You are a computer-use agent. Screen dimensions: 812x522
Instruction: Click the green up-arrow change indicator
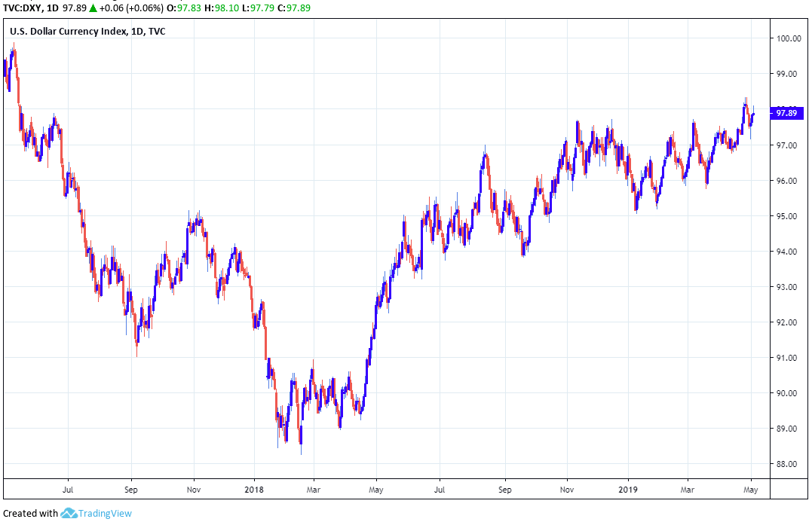pos(92,8)
